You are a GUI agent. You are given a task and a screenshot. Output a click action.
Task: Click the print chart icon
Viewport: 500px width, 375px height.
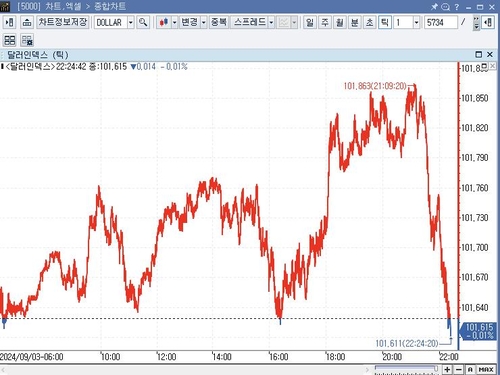pos(27,23)
